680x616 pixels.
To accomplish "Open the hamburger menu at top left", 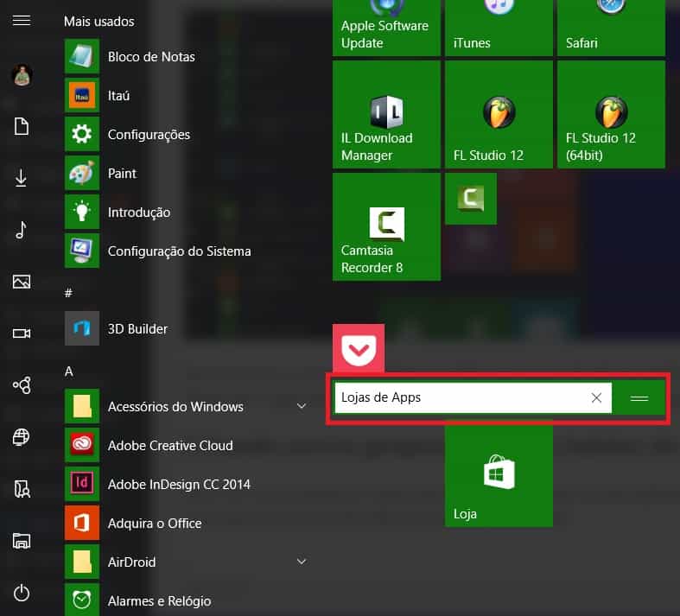I will coord(22,21).
